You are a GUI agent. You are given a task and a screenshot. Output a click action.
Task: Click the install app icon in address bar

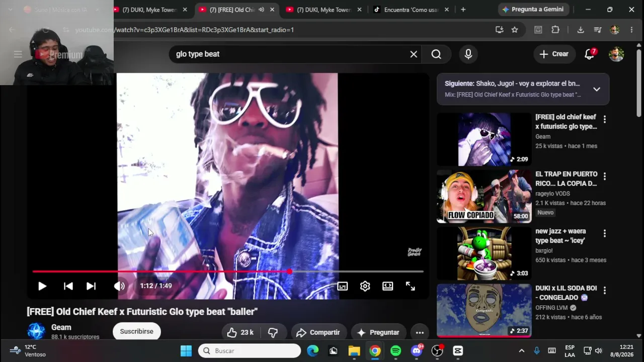coord(499,30)
